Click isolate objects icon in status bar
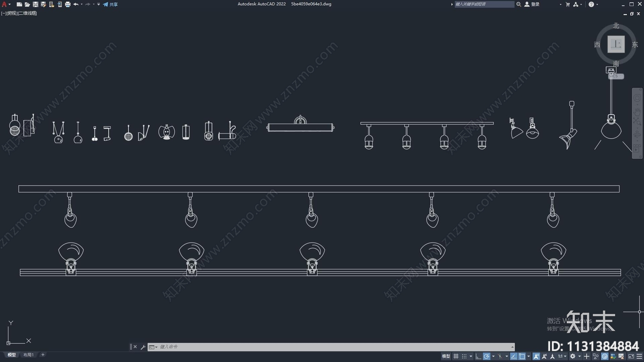644x362 pixels. [x=595, y=356]
